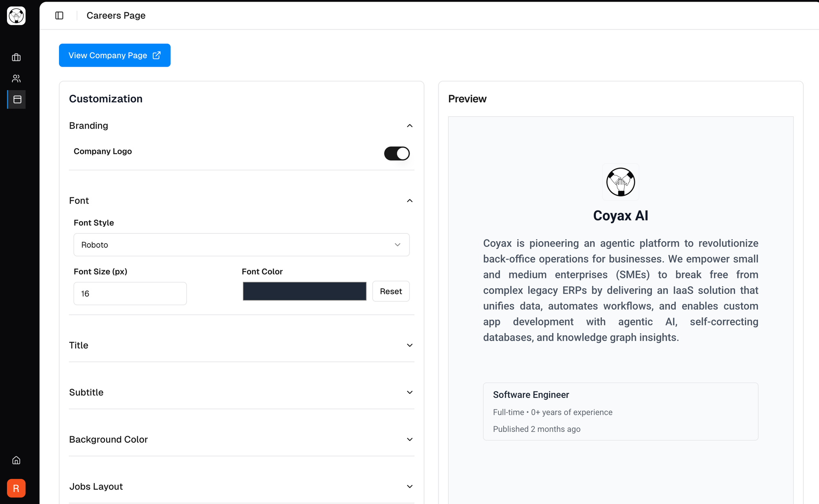The image size is (819, 504).
Task: Toggle the sidebar panel icon
Action: coord(59,16)
